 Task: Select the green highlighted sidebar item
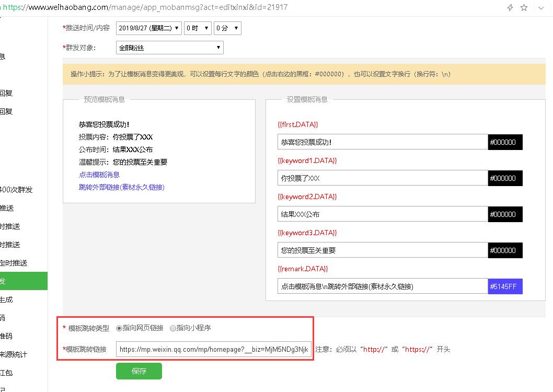tap(24, 281)
